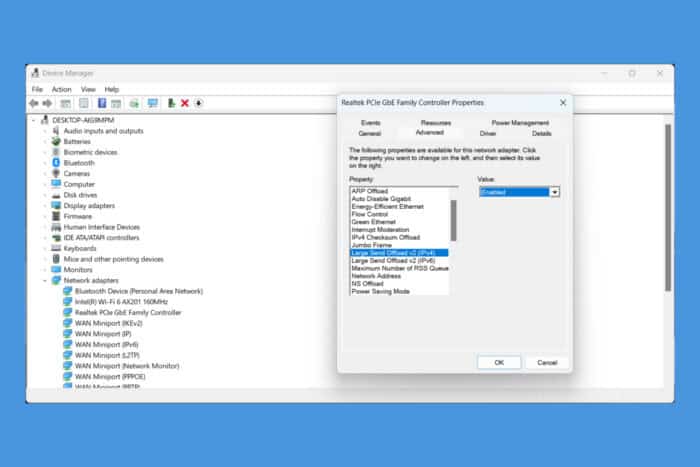Click the Computer category monitor icon
700x467 pixels.
pos(56,184)
